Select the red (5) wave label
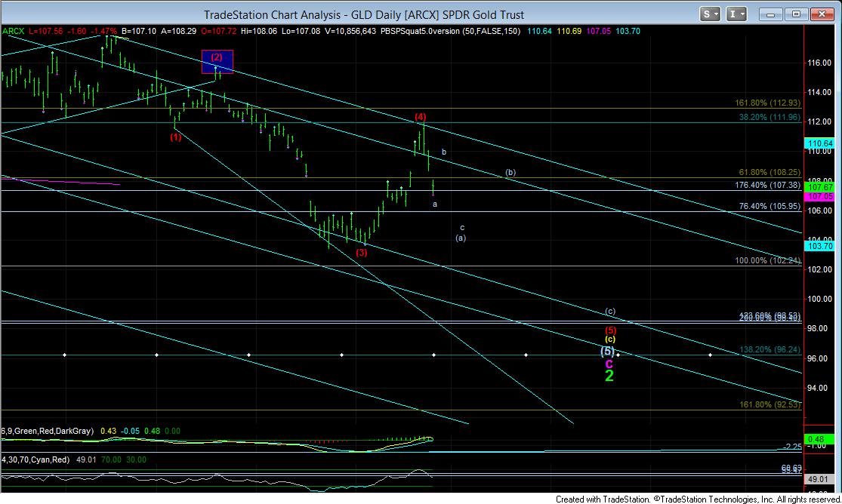The image size is (842, 504). 611,330
